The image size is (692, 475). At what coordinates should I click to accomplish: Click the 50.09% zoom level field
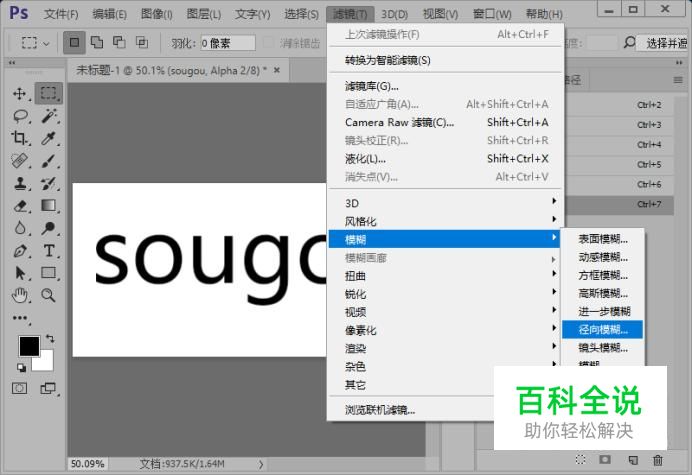coord(87,464)
